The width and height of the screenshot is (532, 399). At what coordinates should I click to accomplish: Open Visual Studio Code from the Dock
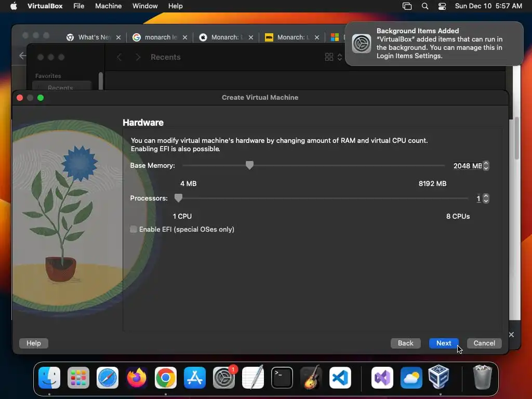tap(340, 377)
